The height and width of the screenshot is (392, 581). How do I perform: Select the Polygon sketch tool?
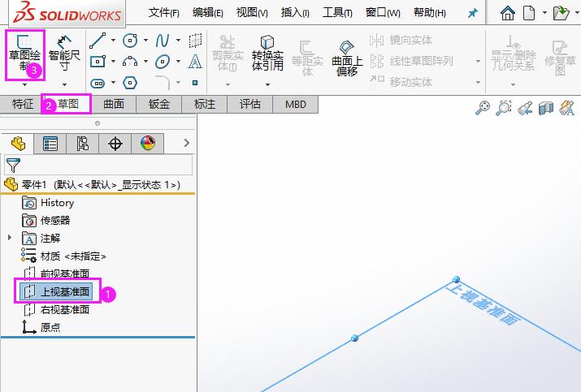tap(130, 83)
